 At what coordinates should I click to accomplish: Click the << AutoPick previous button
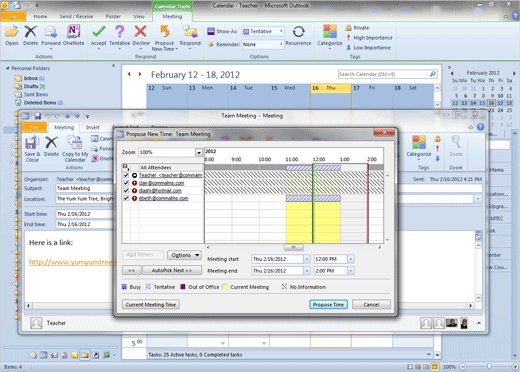coord(132,270)
